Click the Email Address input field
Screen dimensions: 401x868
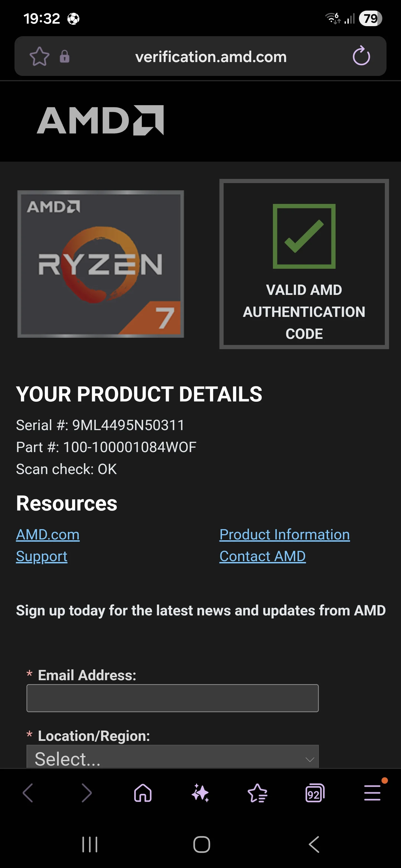pyautogui.click(x=172, y=698)
